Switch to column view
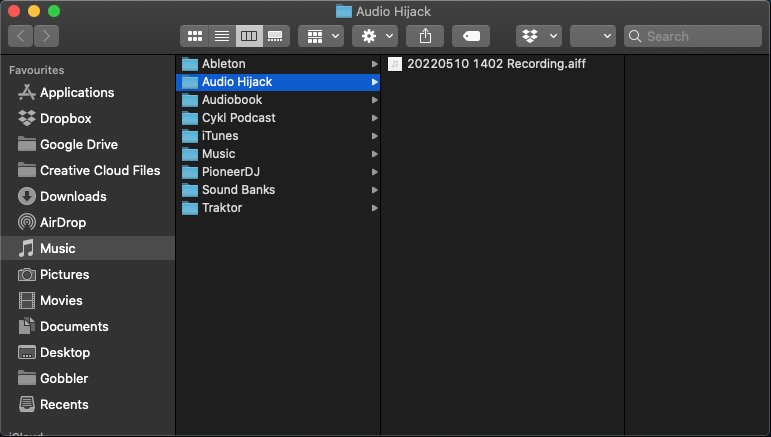 pyautogui.click(x=249, y=36)
